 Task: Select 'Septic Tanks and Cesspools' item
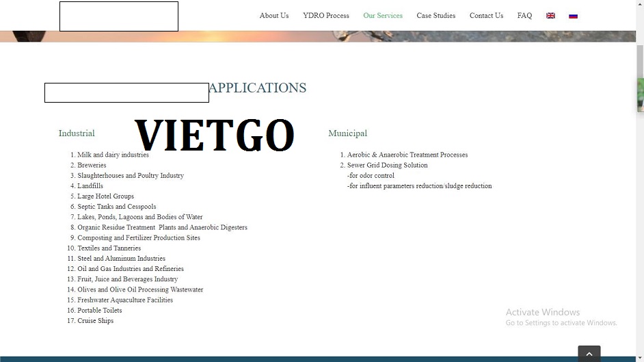point(117,207)
